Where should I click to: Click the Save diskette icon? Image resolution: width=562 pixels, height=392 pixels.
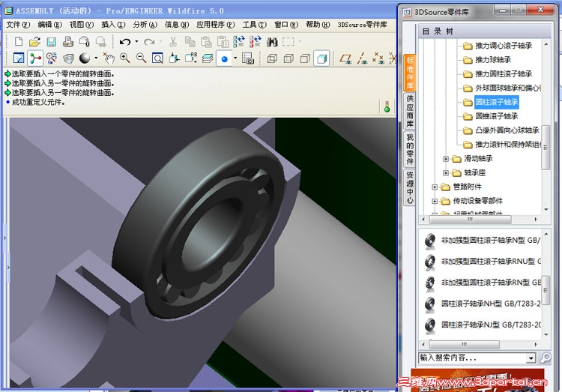coord(50,42)
